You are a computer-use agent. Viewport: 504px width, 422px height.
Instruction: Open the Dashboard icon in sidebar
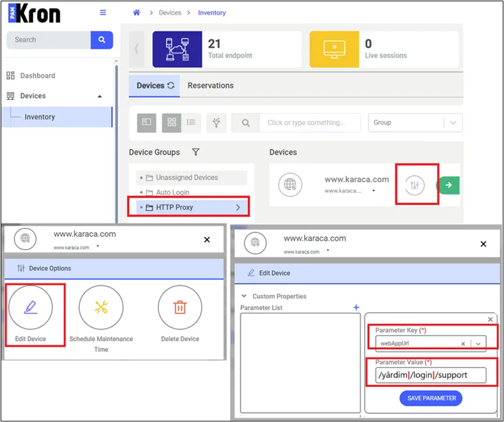10,75
